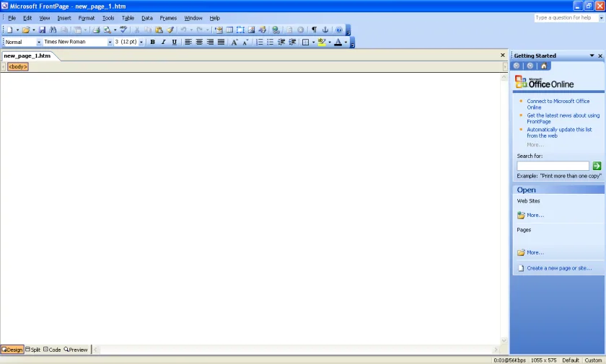The width and height of the screenshot is (606, 364).
Task: Switch to the Code view tab
Action: pos(52,350)
